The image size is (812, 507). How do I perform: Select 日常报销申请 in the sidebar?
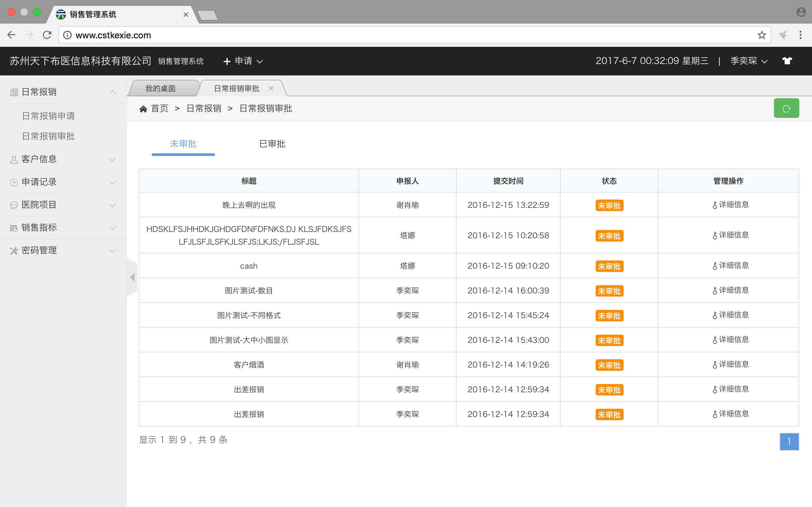click(x=48, y=116)
